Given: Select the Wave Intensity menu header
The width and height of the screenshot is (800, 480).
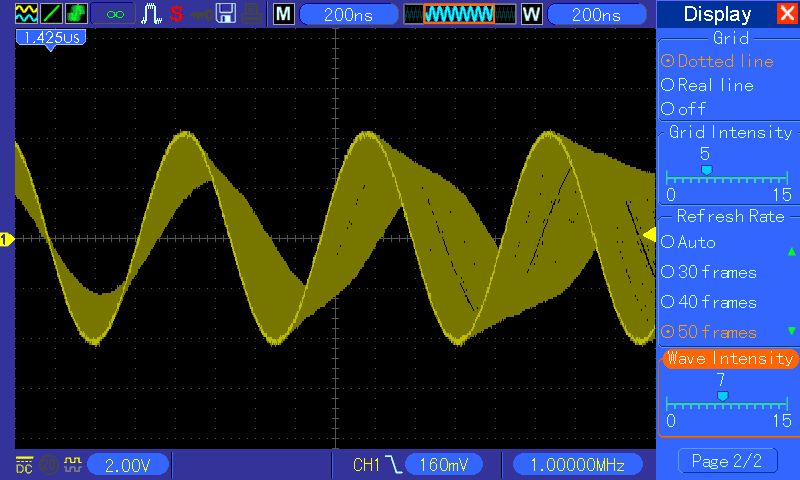Looking at the screenshot, I should [730, 359].
